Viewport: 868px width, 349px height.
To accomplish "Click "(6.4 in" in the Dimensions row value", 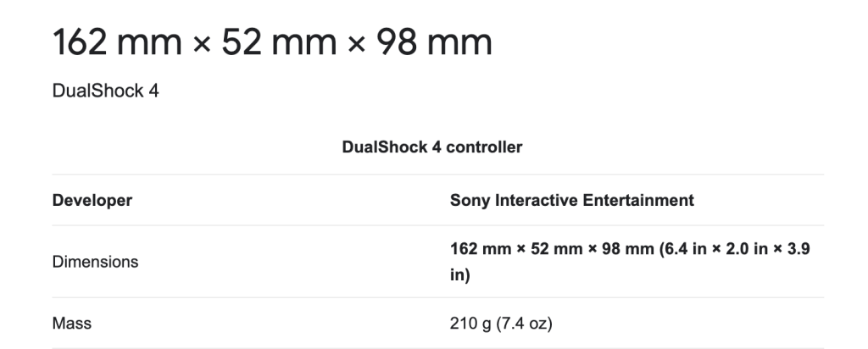I will point(669,252).
